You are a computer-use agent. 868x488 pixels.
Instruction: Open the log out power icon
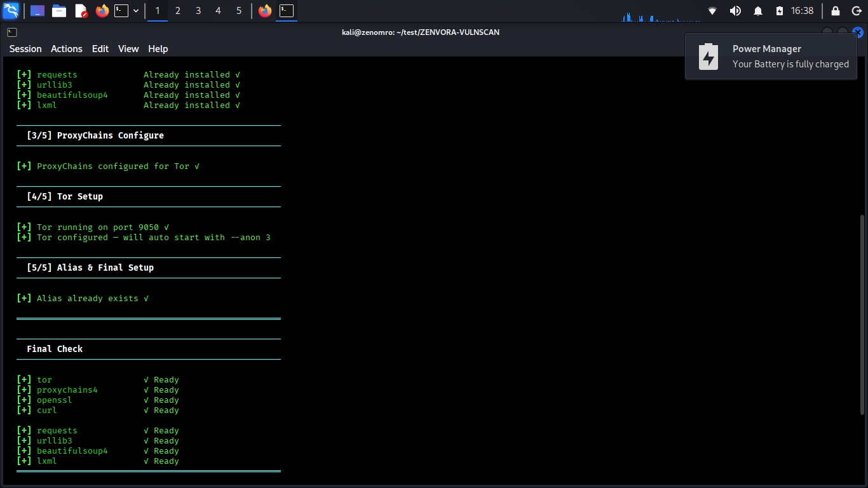click(856, 11)
